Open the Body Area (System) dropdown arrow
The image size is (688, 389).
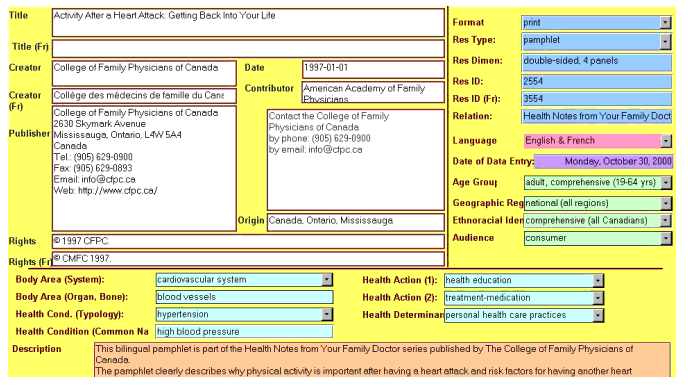326,280
